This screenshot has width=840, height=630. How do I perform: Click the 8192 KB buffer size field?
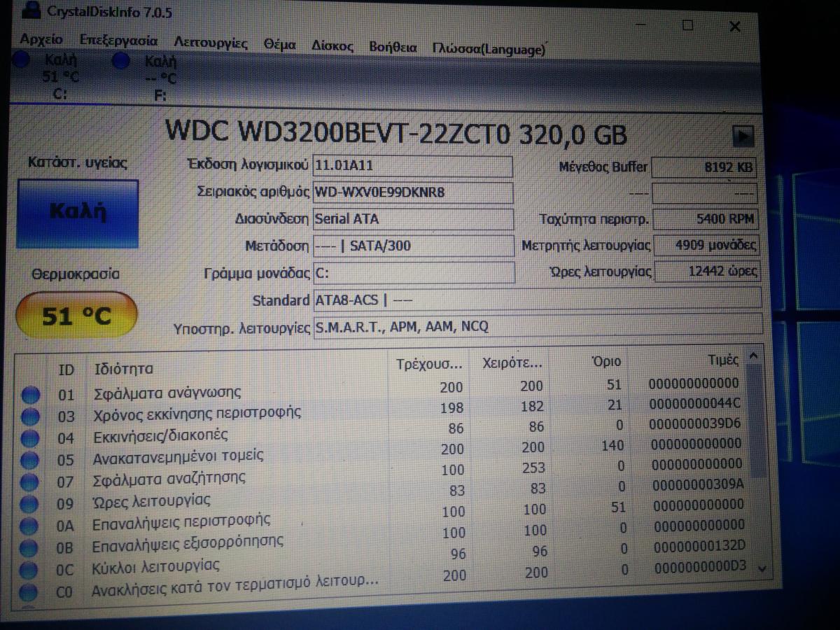[x=704, y=169]
